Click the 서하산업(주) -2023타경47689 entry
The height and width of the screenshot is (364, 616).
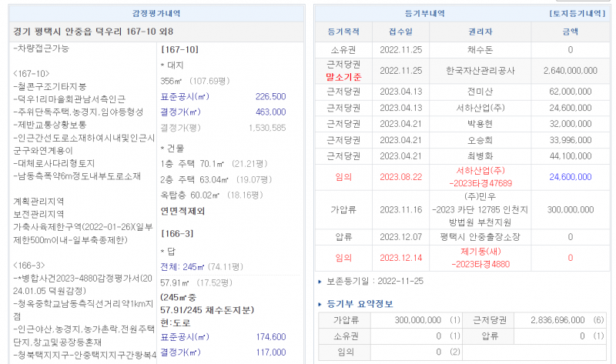[x=480, y=177]
